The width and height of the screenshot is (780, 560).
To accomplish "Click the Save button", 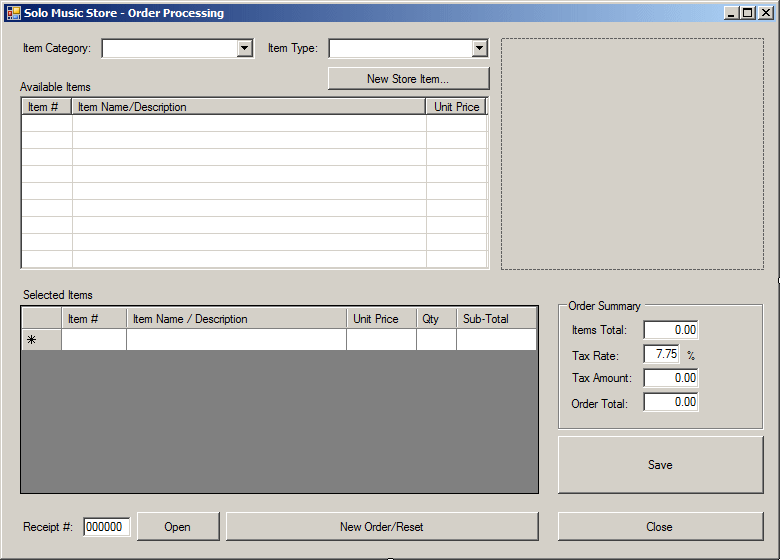I will tap(660, 465).
